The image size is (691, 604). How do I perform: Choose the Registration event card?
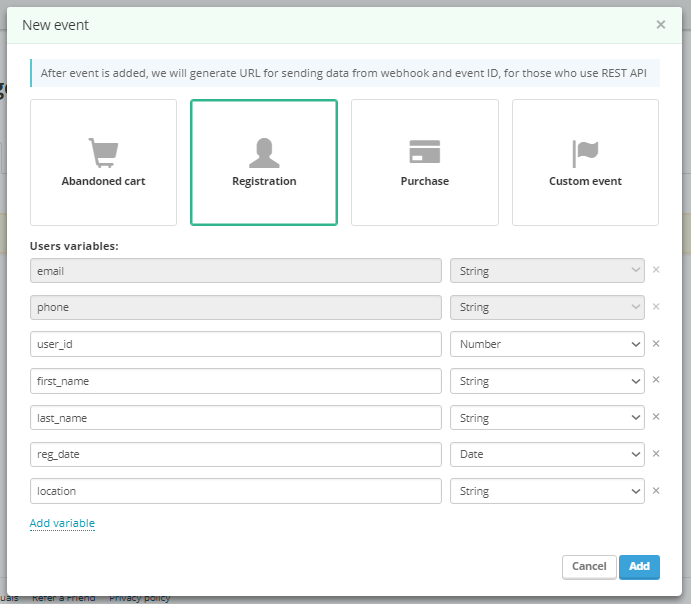[x=264, y=162]
